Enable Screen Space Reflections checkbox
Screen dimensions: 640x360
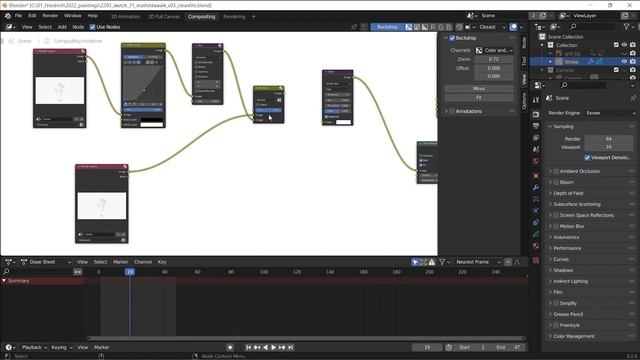click(x=556, y=215)
